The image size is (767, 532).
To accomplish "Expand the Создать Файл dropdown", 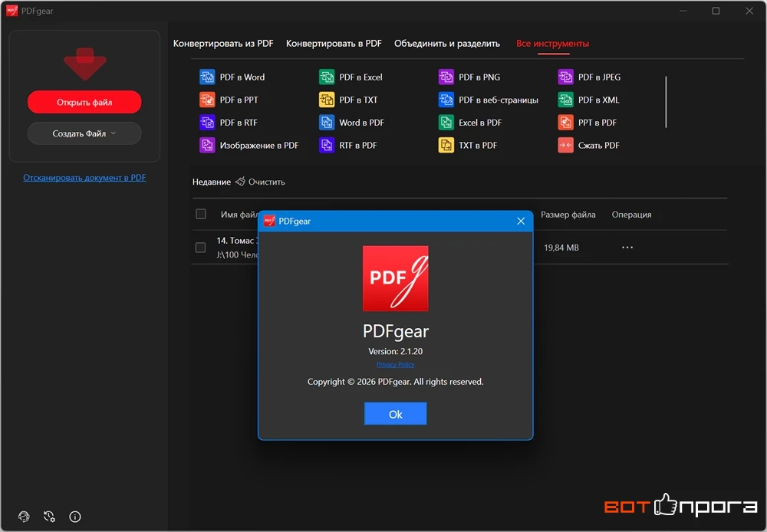I will (x=84, y=133).
